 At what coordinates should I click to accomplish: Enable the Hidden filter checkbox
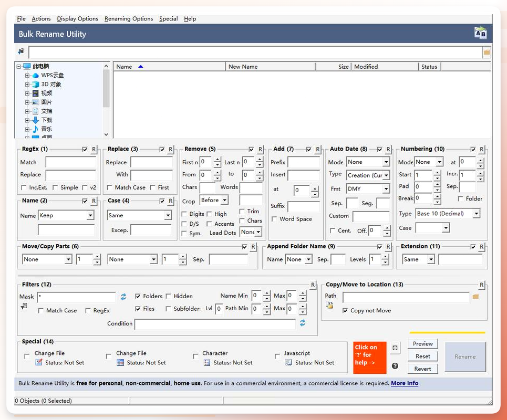[168, 296]
